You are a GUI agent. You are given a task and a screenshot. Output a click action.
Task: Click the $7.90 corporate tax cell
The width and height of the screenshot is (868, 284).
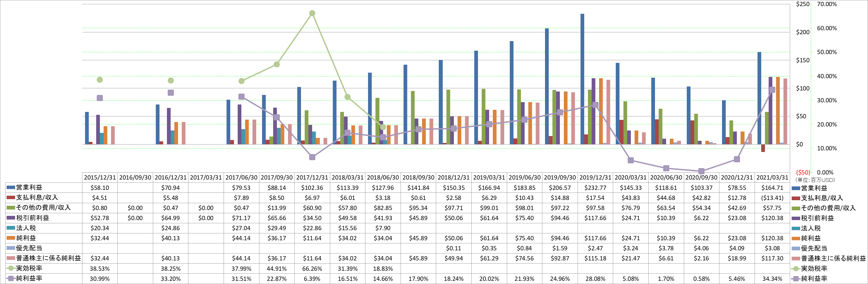coord(383,228)
